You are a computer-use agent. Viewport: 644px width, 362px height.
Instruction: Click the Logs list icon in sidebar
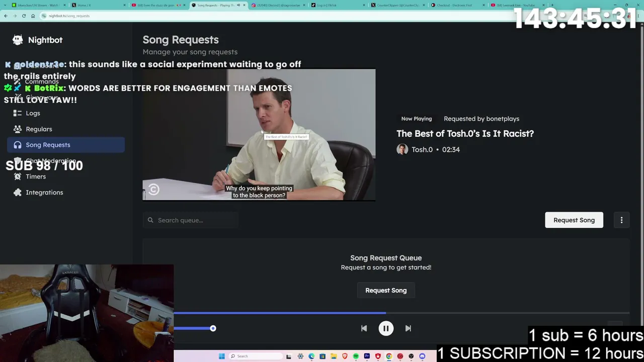(18, 113)
